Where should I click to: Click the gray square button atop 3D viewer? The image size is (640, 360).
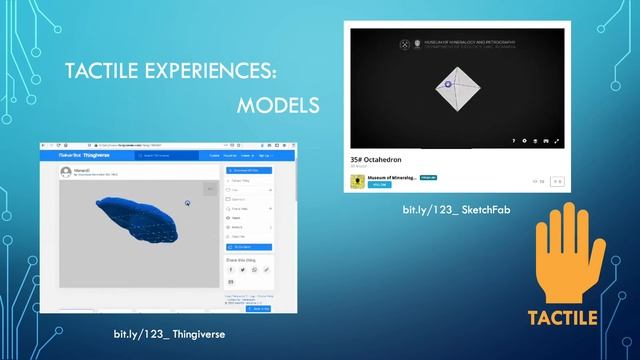pos(210,189)
